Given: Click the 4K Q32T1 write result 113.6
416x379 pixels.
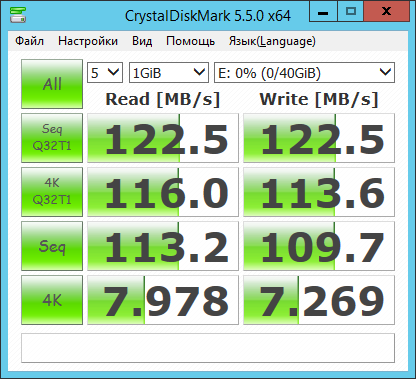Looking at the screenshot, I should 319,192.
